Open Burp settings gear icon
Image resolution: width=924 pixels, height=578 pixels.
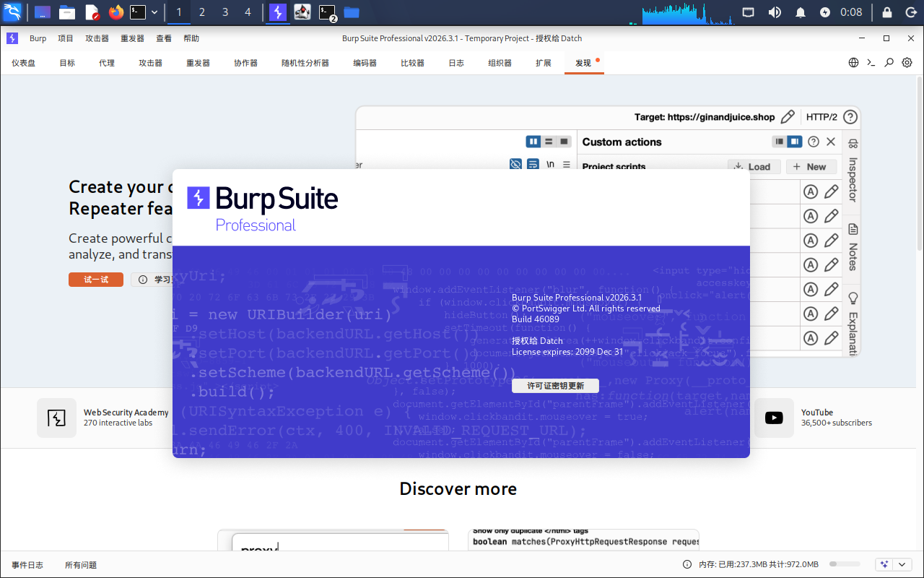click(907, 63)
